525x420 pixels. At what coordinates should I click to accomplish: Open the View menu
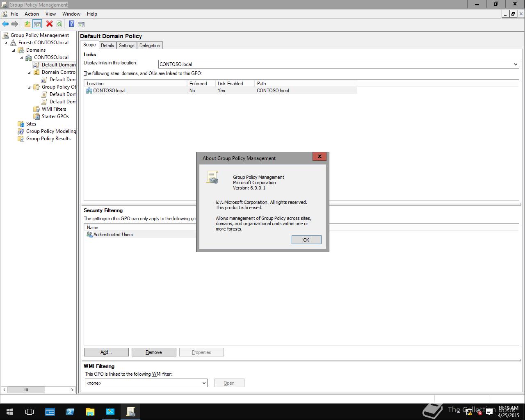[x=50, y=14]
